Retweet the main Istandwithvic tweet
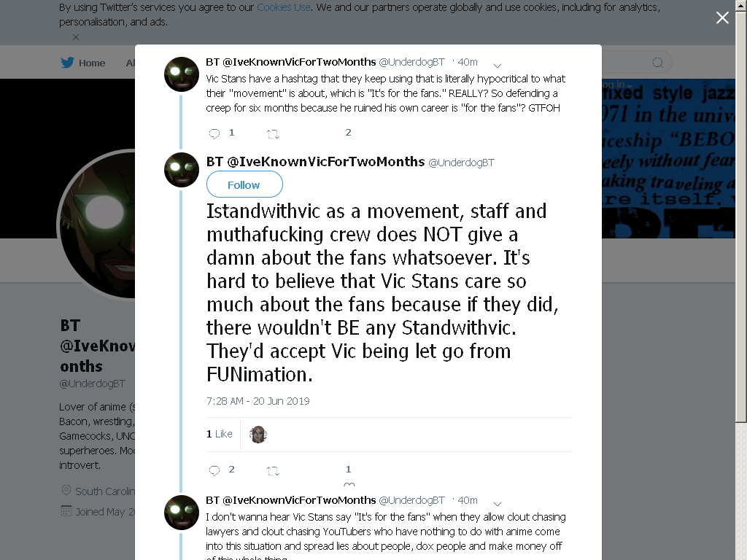This screenshot has width=747, height=560. point(273,471)
